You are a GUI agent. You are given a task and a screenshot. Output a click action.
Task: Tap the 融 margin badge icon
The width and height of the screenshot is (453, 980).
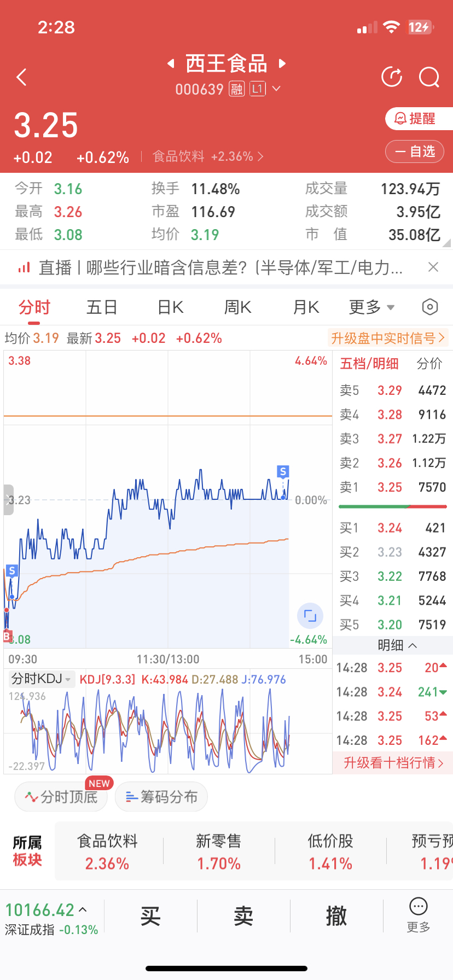click(x=236, y=89)
